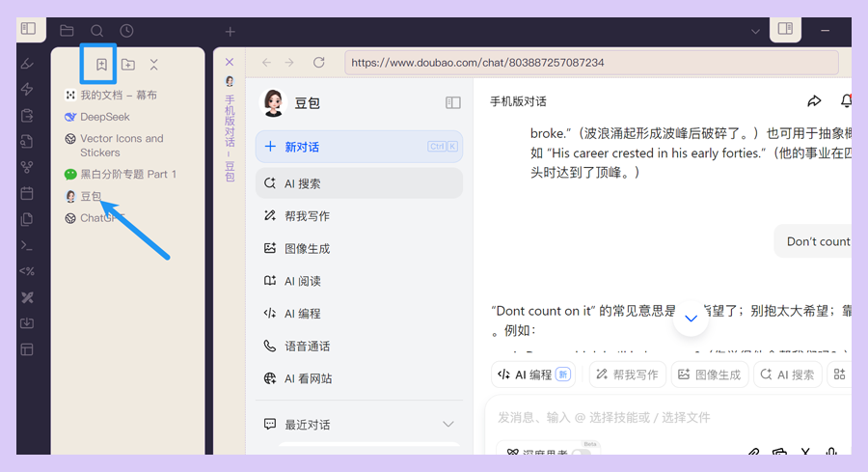Image resolution: width=868 pixels, height=472 pixels.
Task: Choose the 帮我写作 skill chip
Action: click(x=627, y=375)
